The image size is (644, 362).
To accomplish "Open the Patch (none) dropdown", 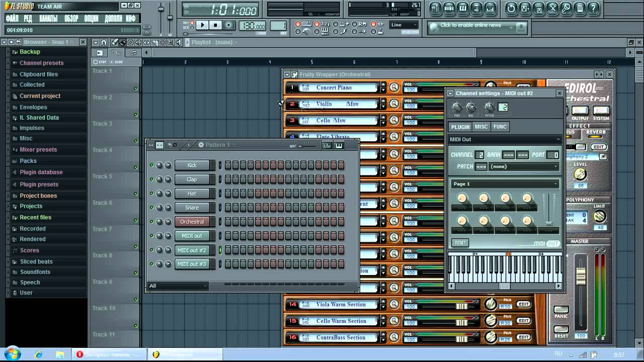I will [x=524, y=166].
